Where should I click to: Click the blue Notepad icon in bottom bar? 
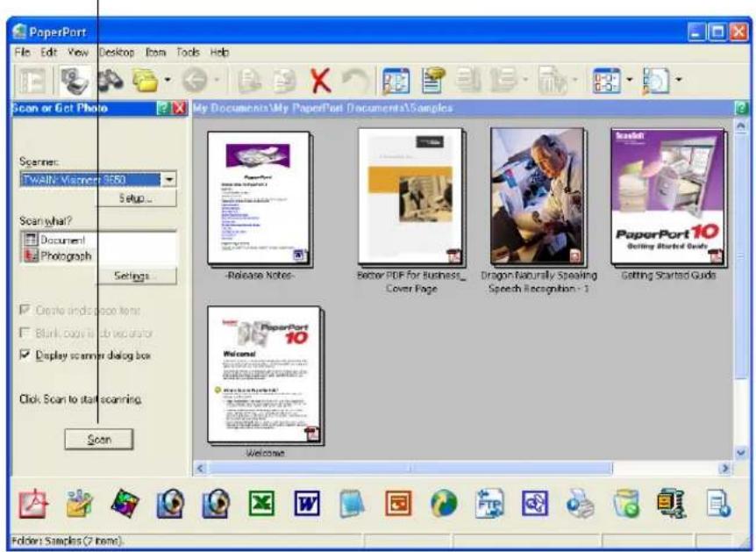coord(352,503)
